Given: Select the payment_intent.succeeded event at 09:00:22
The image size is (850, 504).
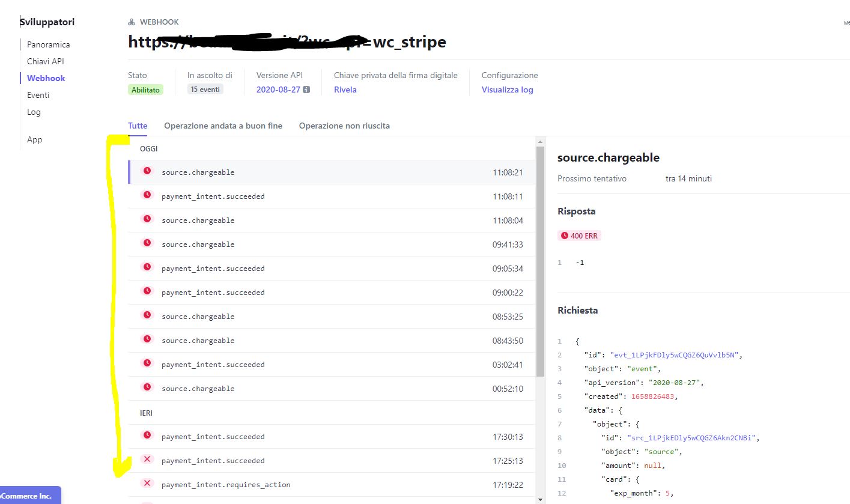Looking at the screenshot, I should (x=332, y=292).
